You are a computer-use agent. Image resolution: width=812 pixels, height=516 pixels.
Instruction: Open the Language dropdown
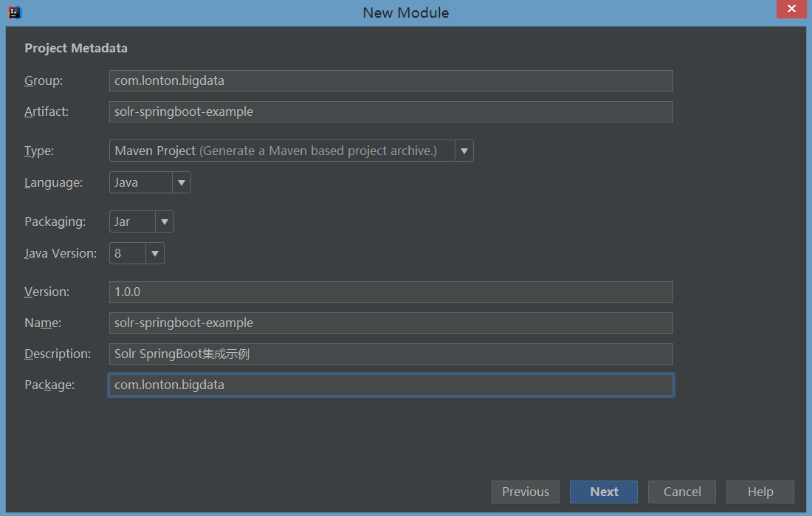[181, 182]
